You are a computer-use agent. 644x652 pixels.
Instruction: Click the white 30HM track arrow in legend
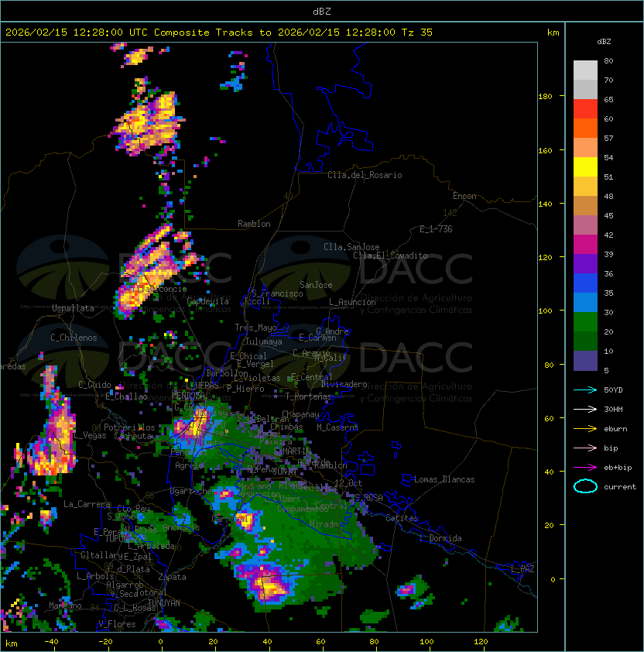(585, 410)
